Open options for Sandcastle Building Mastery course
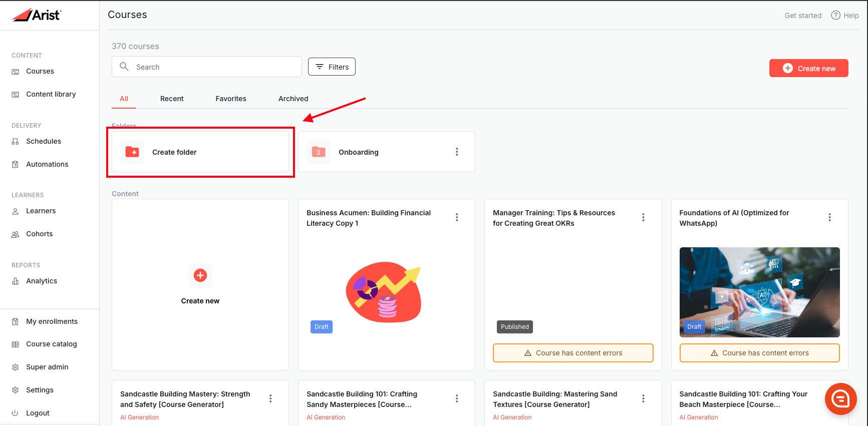 [x=270, y=398]
